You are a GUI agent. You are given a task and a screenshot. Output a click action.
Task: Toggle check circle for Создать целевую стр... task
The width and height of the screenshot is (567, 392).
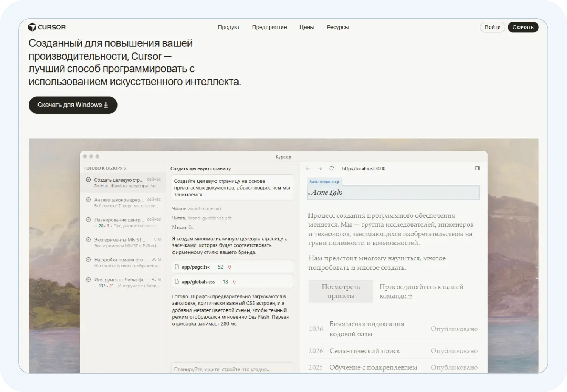(x=88, y=180)
